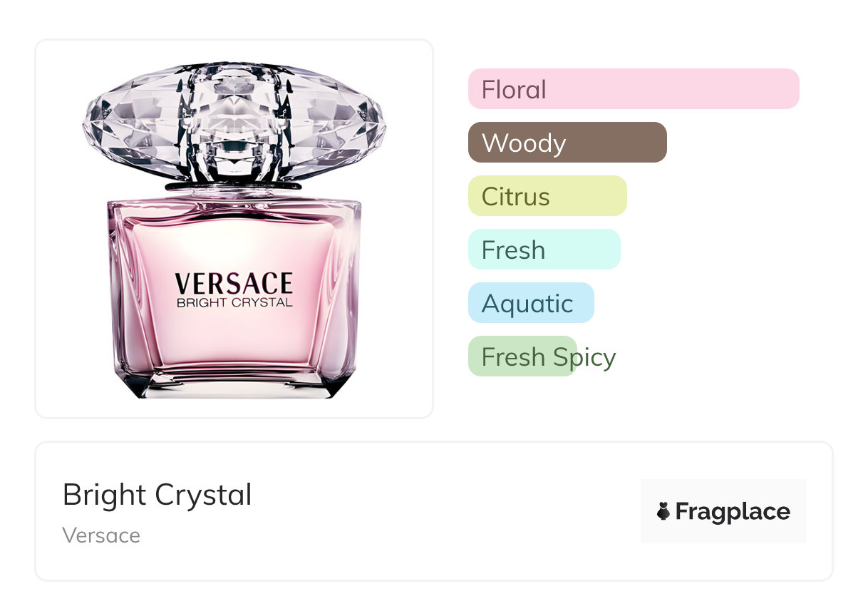The height and width of the screenshot is (616, 868).
Task: Open the Bright Crystal fragrance title
Action: [157, 495]
